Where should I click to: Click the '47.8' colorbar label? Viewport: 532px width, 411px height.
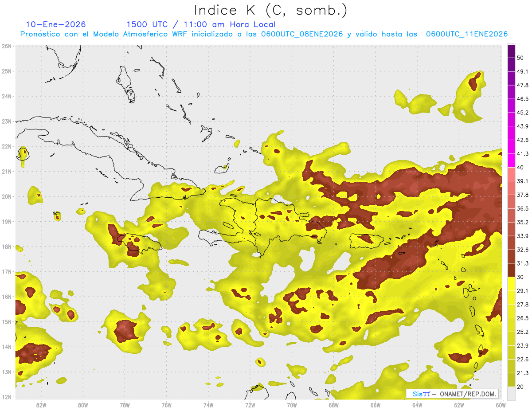[x=523, y=86]
